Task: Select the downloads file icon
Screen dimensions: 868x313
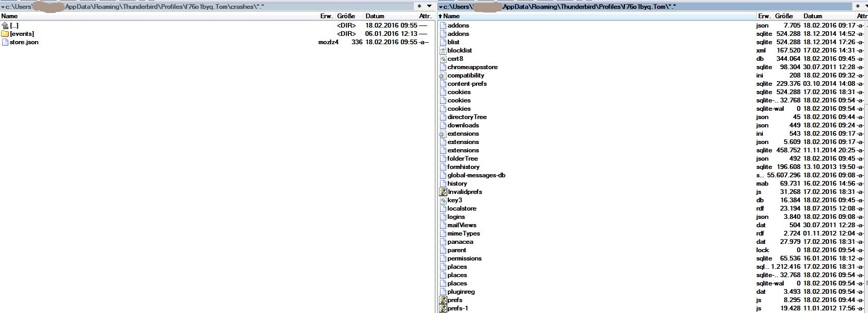Action: [x=443, y=125]
